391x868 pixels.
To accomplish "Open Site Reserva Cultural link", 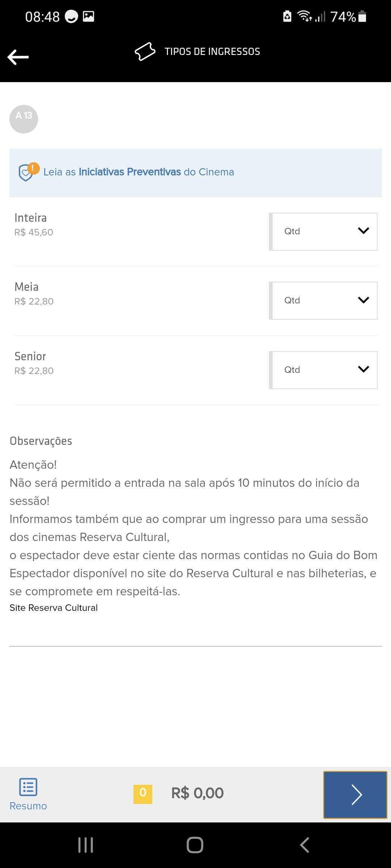I will 54,608.
